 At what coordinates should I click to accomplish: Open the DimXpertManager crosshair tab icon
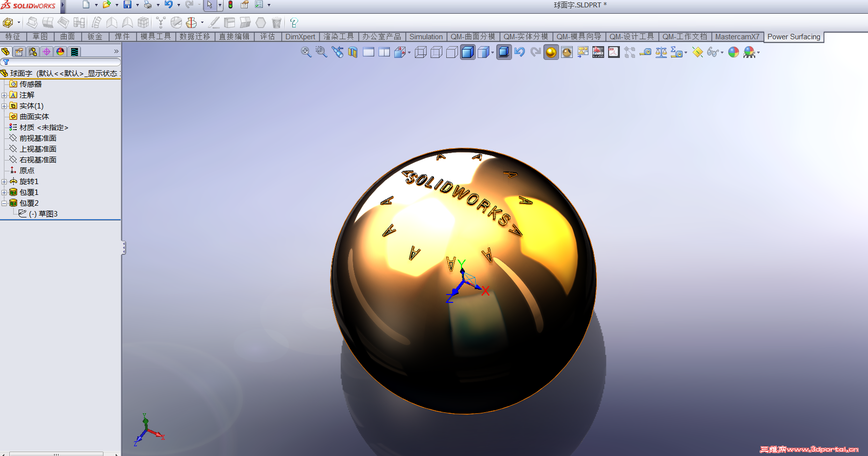(47, 52)
